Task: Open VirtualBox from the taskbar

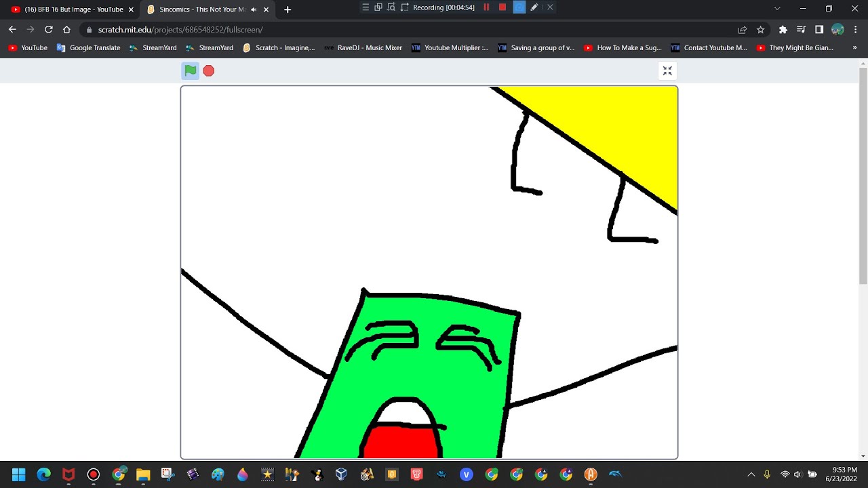Action: coord(341,474)
